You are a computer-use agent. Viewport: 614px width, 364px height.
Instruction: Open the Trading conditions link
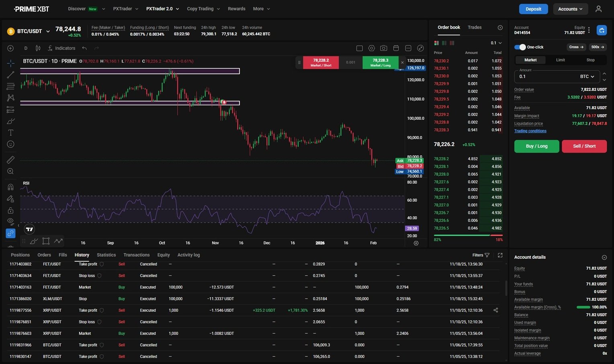coord(530,130)
